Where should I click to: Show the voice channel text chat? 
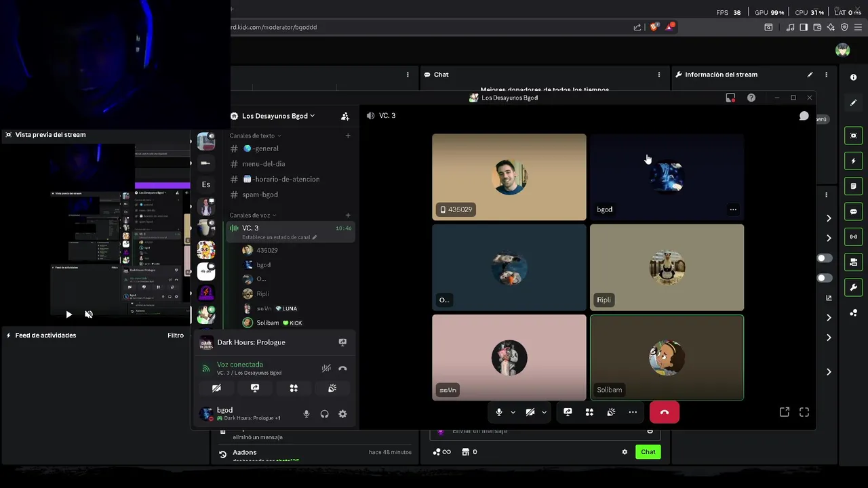pyautogui.click(x=804, y=116)
